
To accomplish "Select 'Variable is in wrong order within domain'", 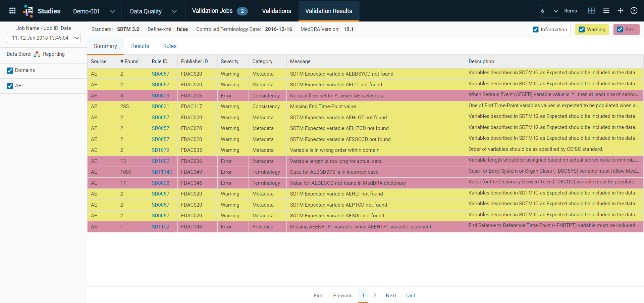I will click(x=335, y=150).
